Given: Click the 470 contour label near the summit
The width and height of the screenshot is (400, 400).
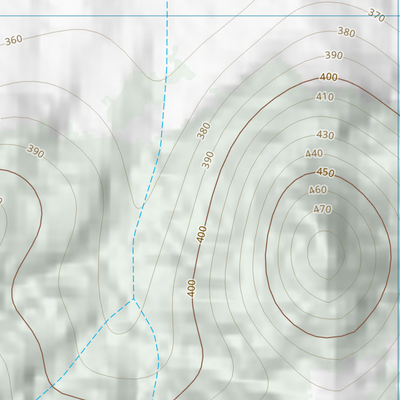Looking at the screenshot, I should [322, 209].
